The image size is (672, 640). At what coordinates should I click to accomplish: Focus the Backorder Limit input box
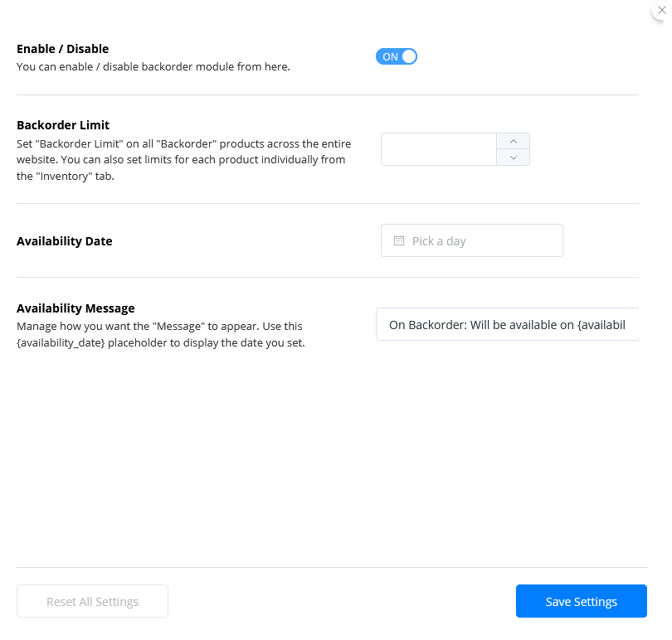click(438, 149)
